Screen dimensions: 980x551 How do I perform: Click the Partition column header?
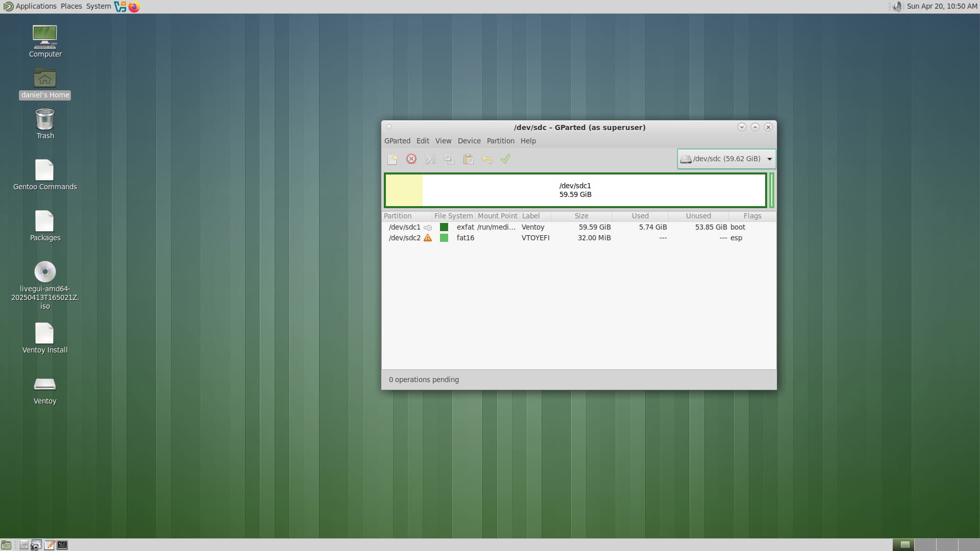407,216
